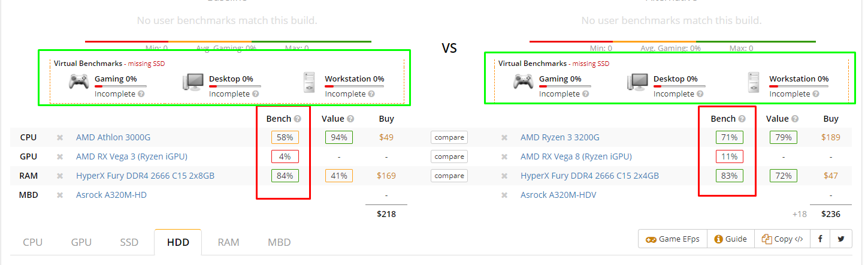The height and width of the screenshot is (265, 868).
Task: Remove AMD Athlon 3000G with x icon
Action: (60, 138)
